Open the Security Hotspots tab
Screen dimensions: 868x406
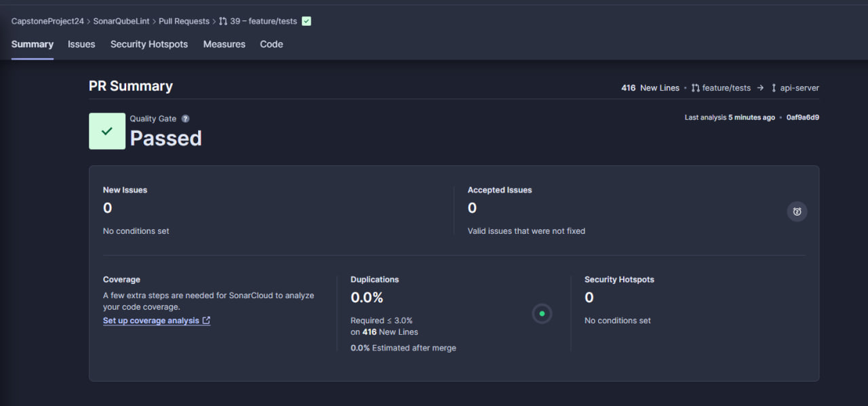coord(149,44)
